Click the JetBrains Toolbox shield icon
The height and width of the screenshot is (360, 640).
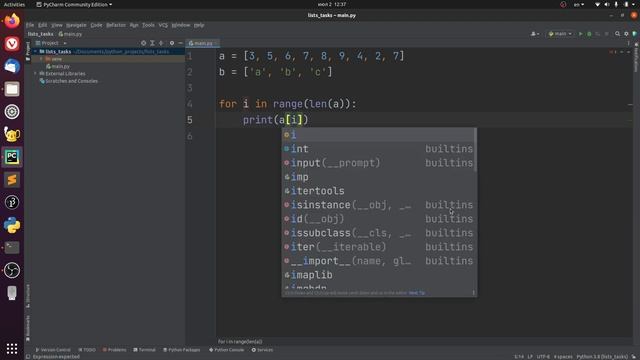coord(634,34)
